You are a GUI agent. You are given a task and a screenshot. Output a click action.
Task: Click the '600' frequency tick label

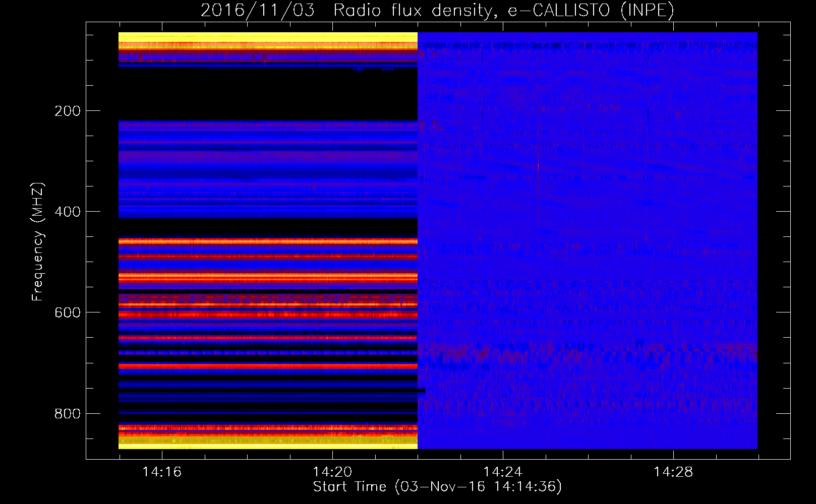pyautogui.click(x=68, y=312)
